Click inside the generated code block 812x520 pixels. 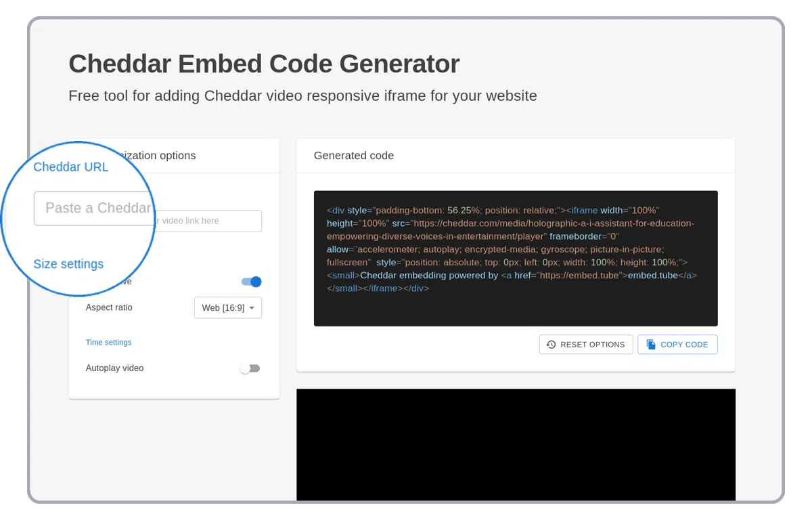(515, 305)
